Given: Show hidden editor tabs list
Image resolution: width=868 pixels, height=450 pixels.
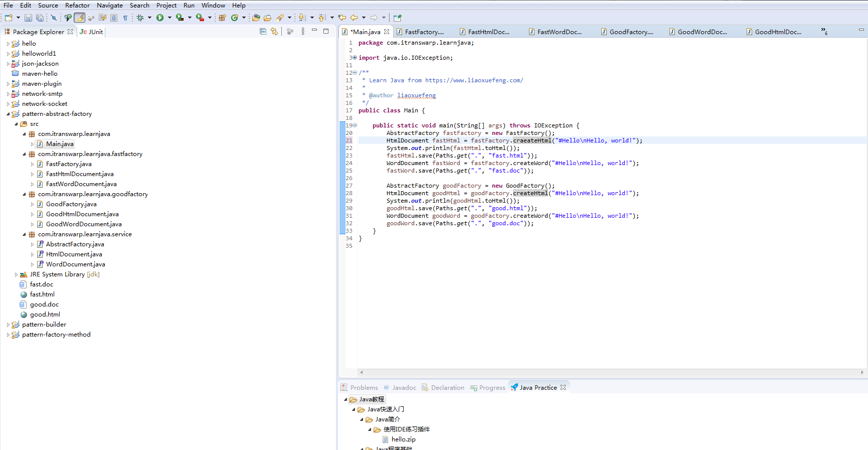Looking at the screenshot, I should pos(824,31).
